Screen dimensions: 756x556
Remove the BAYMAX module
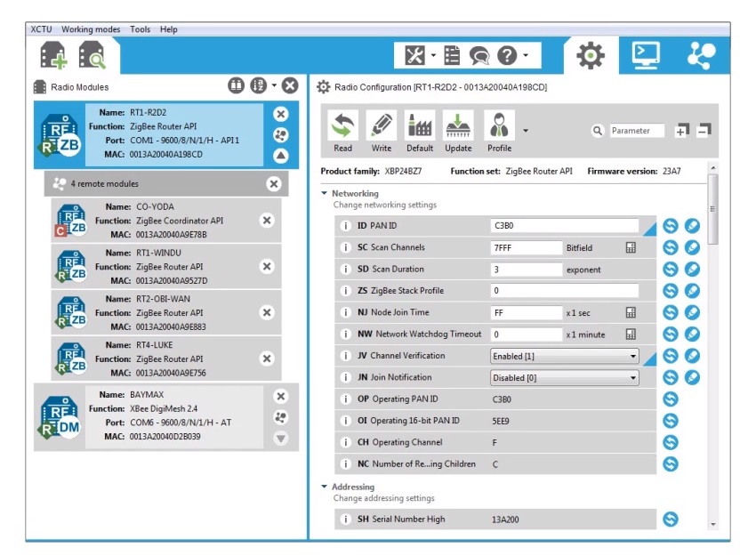point(280,397)
